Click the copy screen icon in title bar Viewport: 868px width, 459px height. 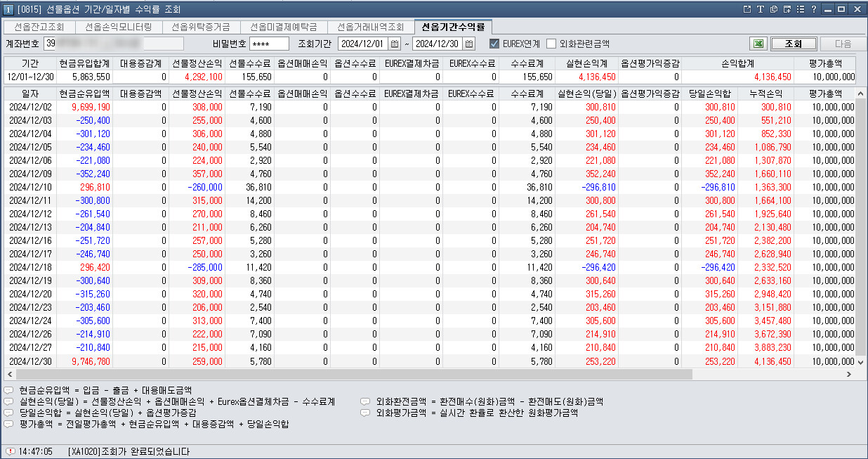(774, 9)
